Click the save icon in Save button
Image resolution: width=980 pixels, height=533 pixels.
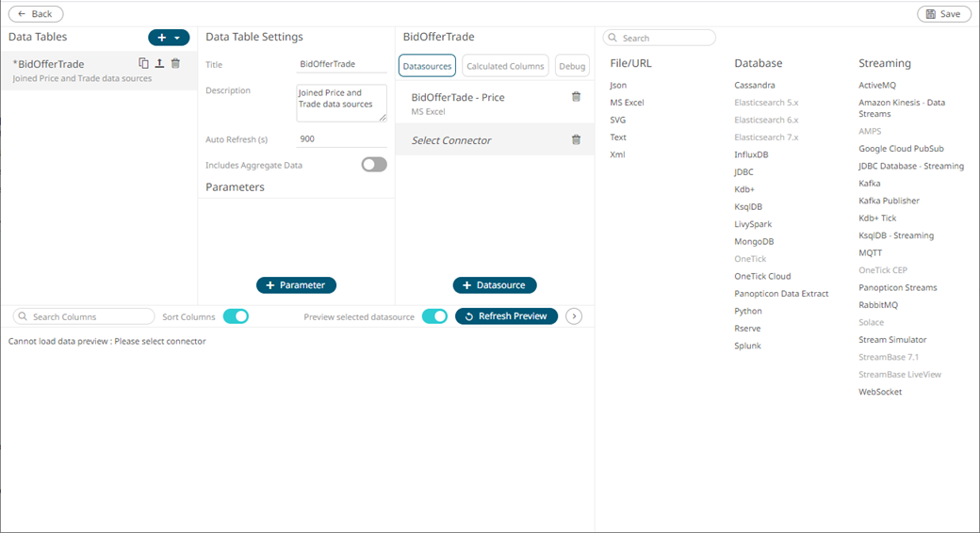(x=931, y=14)
